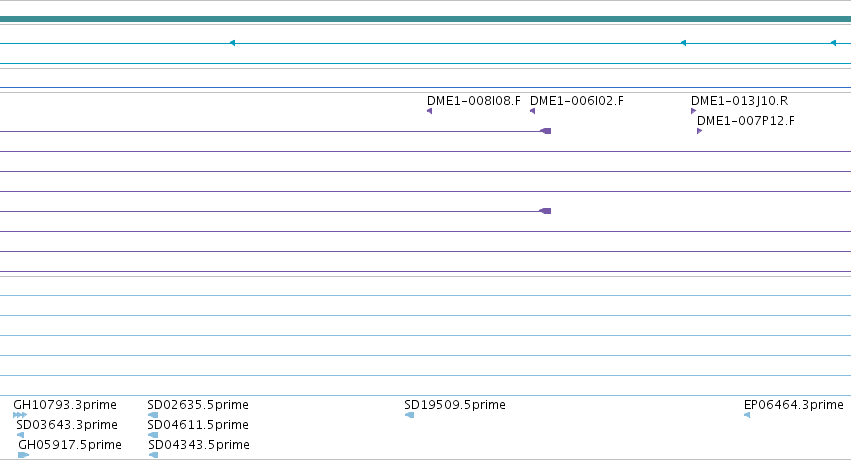Select the DME1-008I08.F feature label
The image size is (851, 460).
pos(474,101)
